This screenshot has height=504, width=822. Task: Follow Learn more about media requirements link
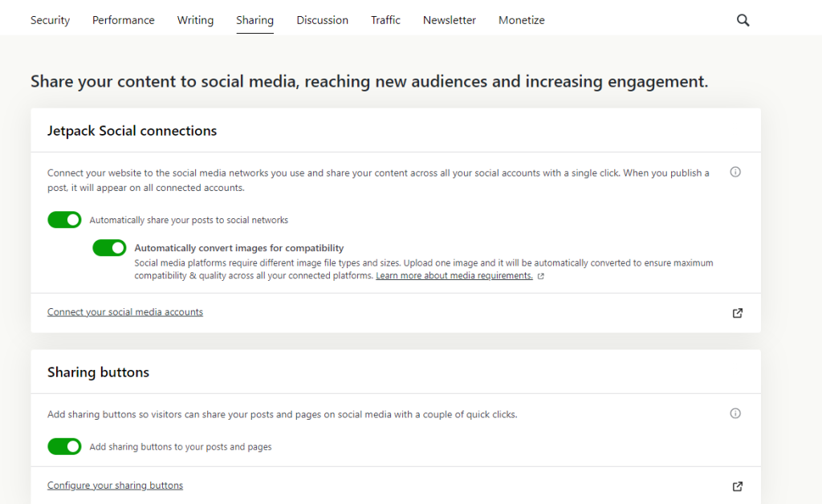tap(454, 276)
